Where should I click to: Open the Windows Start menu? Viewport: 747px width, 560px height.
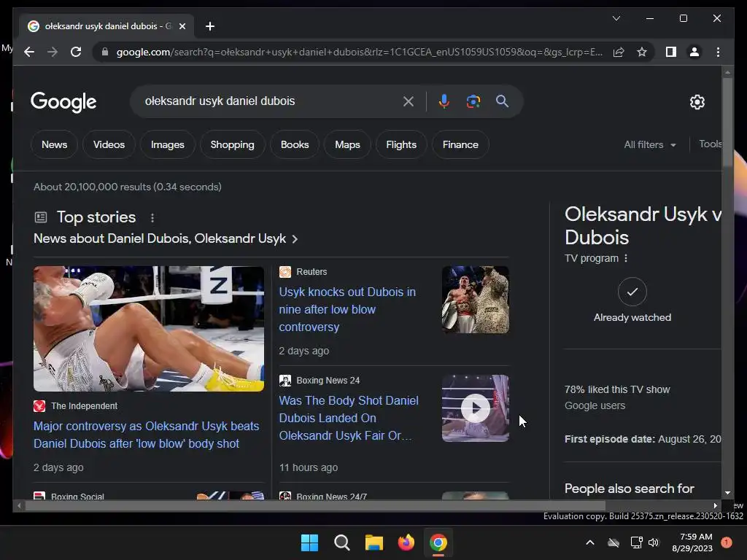pos(309,542)
